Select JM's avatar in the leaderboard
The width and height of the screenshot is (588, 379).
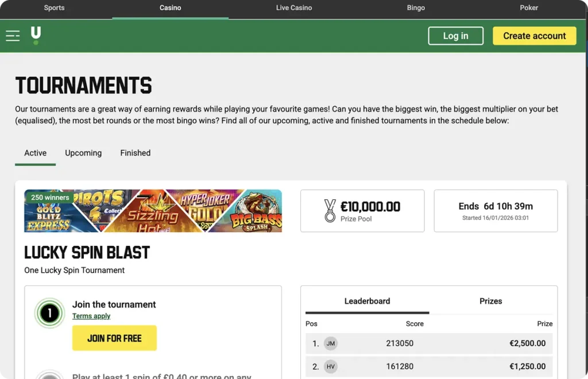point(330,343)
